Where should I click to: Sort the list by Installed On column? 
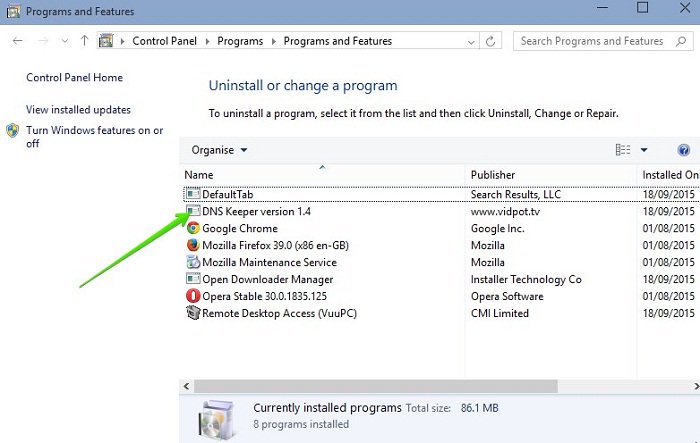pyautogui.click(x=671, y=175)
